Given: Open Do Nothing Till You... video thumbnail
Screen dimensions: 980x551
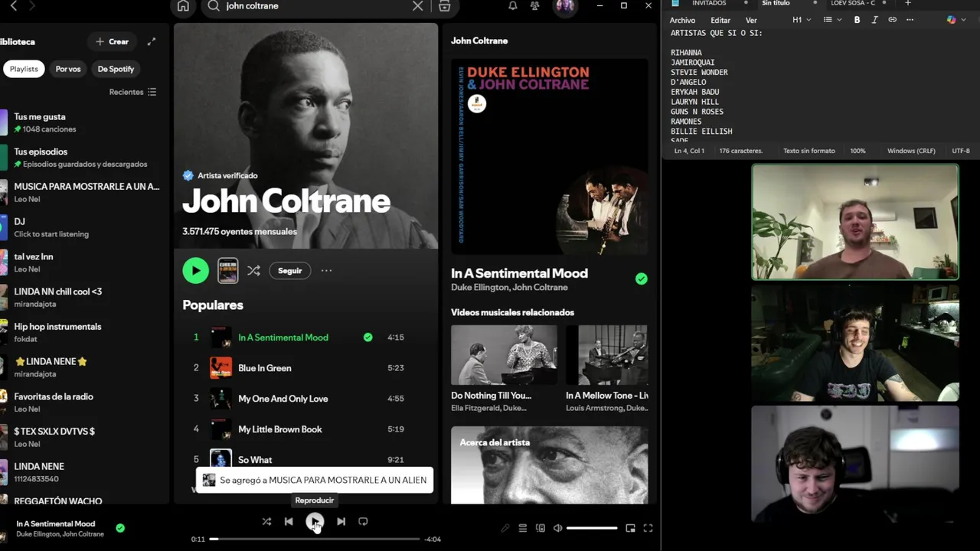Looking at the screenshot, I should (x=504, y=355).
